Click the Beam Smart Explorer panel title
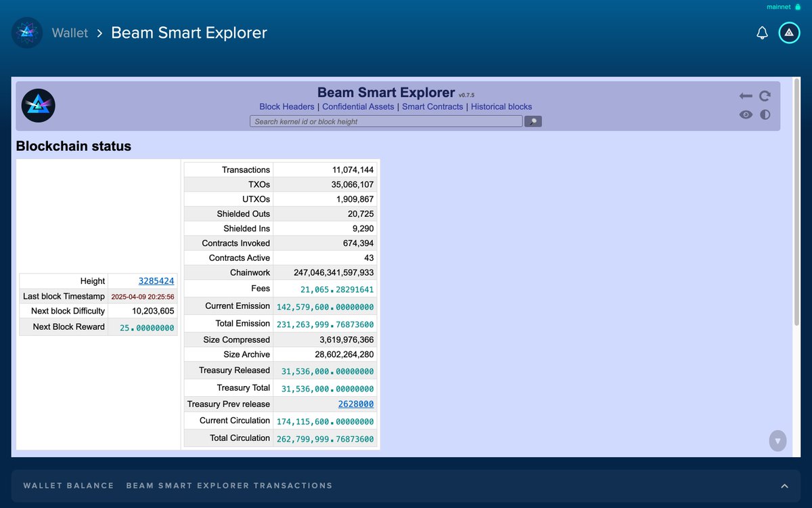Viewport: 812px width, 508px height. 386,93
